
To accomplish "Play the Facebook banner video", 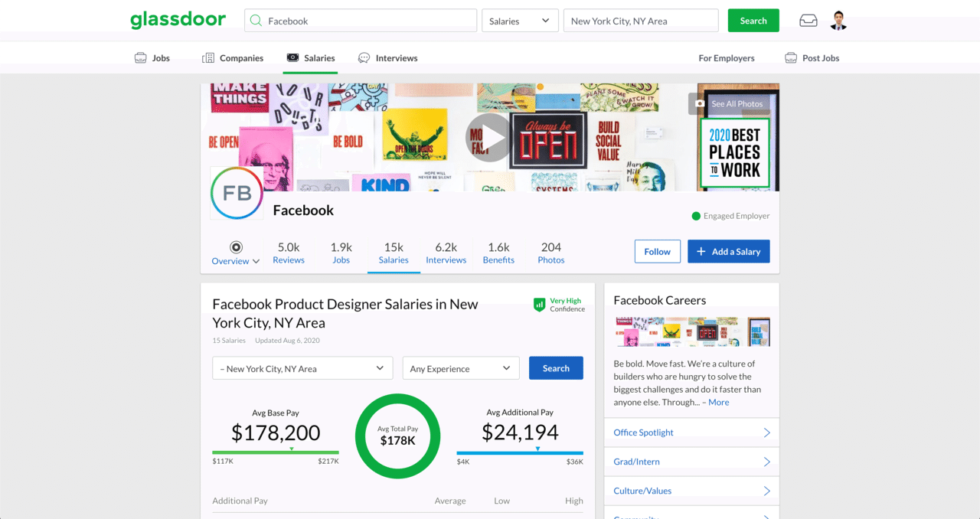I will pos(489,138).
